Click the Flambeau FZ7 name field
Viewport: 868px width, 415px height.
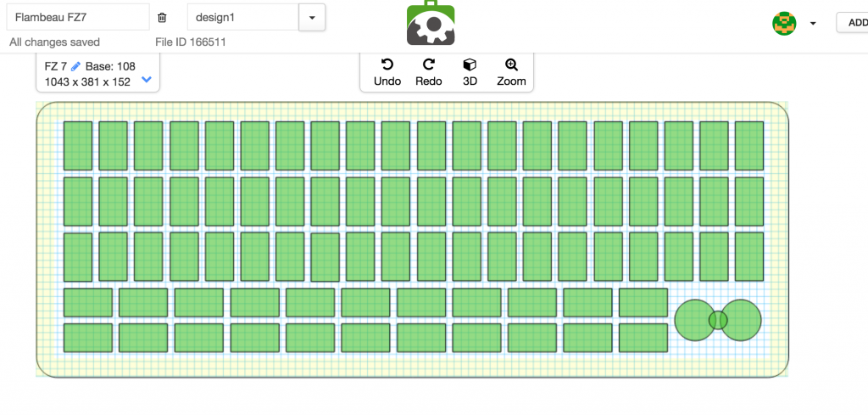click(78, 17)
